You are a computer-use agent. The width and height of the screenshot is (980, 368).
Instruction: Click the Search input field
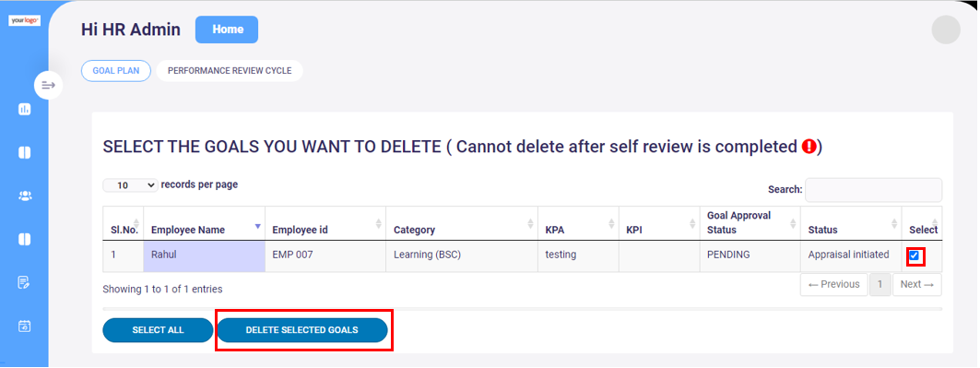[873, 190]
